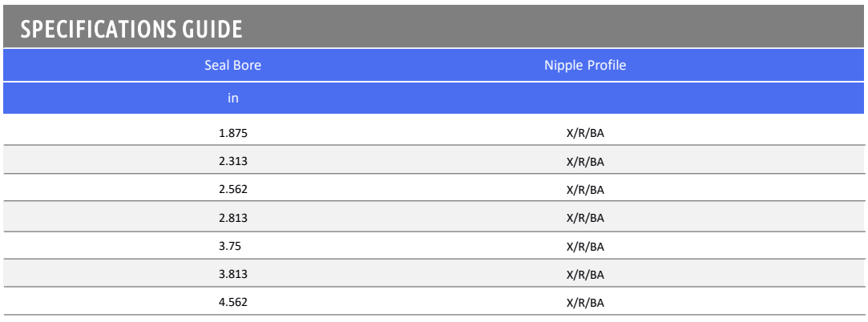Click the 'in' unit label
The width and height of the screenshot is (868, 322).
(x=233, y=99)
